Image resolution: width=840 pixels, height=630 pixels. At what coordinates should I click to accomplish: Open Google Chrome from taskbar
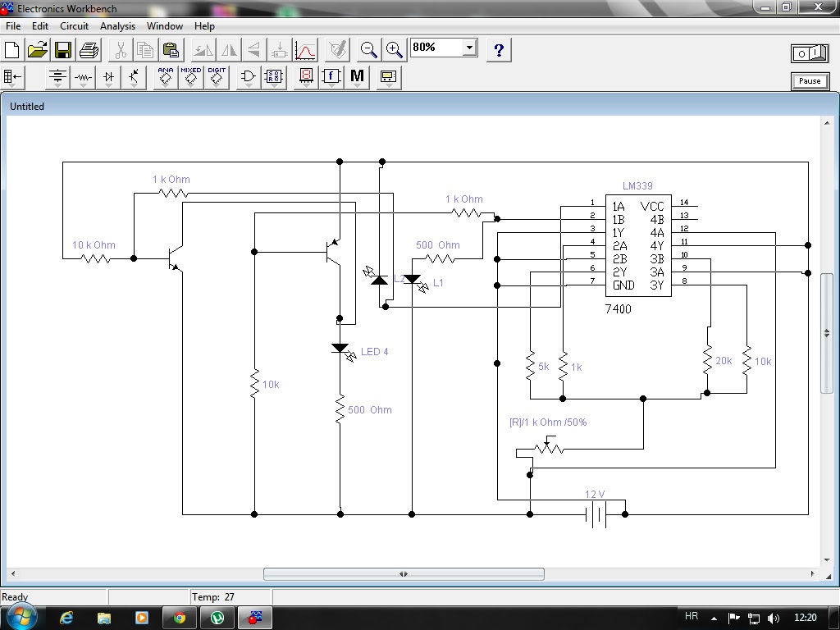(179, 618)
